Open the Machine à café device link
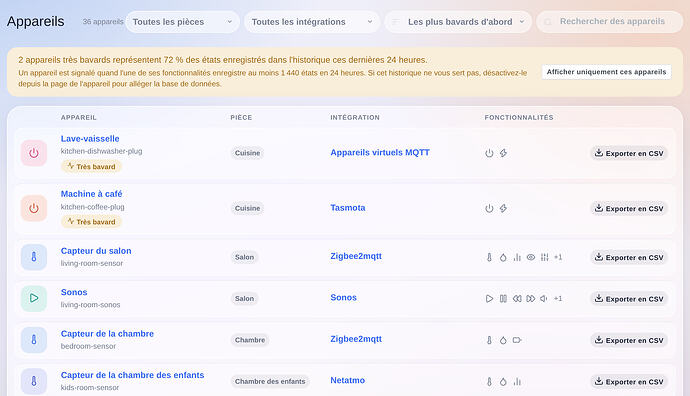 [92, 194]
